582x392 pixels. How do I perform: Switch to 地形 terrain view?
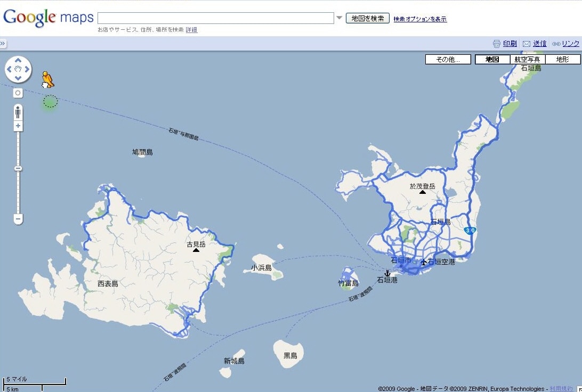(x=562, y=60)
